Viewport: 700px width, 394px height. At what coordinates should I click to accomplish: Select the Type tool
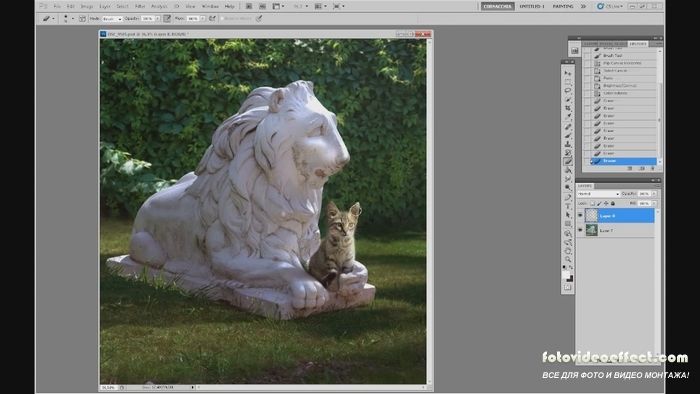click(x=568, y=206)
